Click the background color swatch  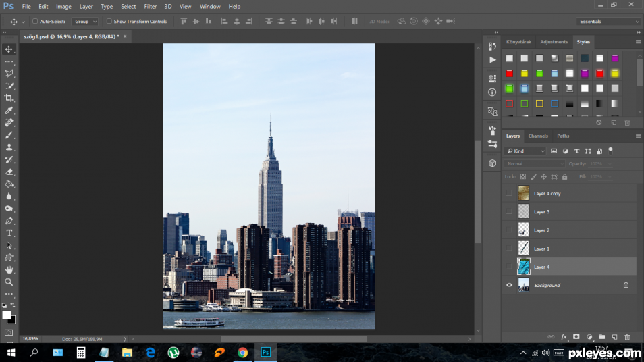(x=12, y=321)
